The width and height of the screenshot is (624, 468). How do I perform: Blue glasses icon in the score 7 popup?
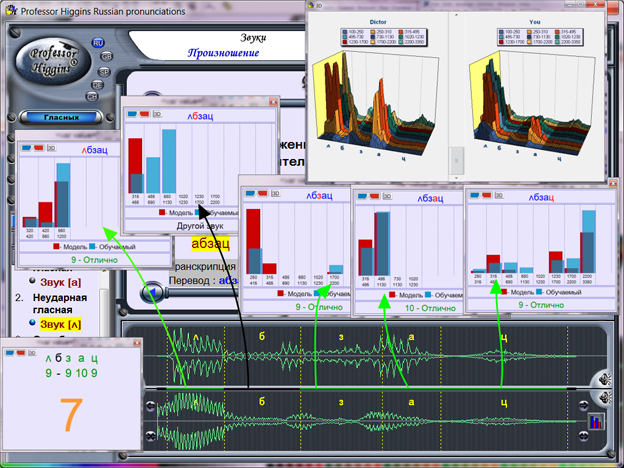pyautogui.click(x=10, y=353)
